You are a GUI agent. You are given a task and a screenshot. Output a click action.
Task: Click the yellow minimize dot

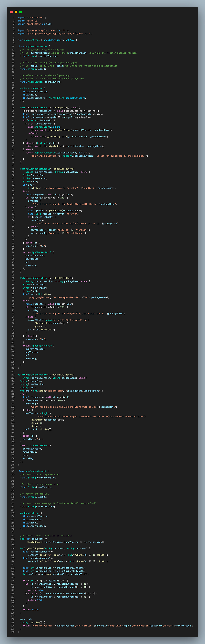coord(16,12)
